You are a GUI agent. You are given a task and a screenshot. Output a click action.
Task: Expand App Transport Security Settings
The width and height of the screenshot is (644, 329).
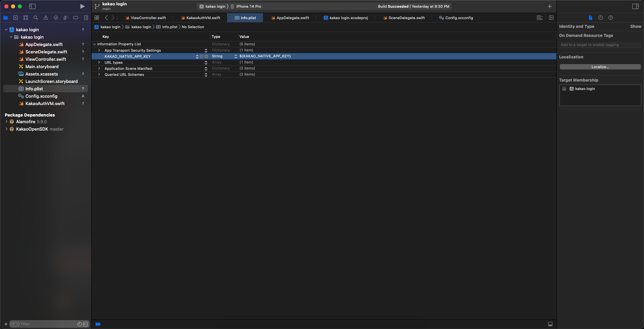[x=99, y=50]
